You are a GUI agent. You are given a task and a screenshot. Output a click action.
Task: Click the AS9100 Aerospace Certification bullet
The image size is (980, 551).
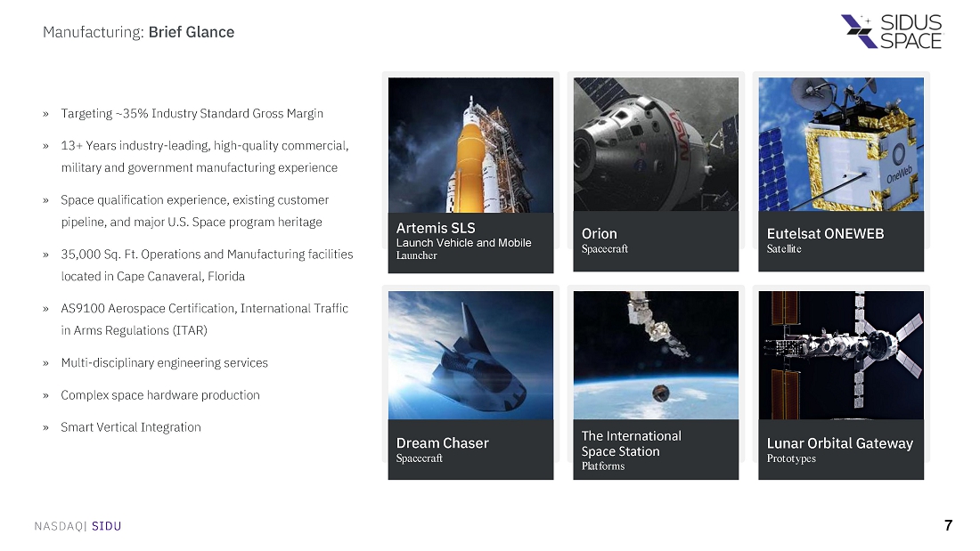point(204,319)
